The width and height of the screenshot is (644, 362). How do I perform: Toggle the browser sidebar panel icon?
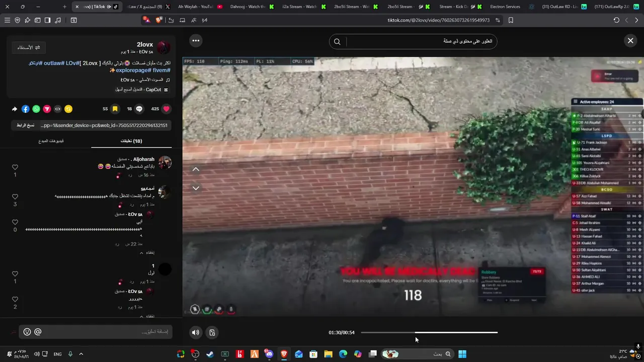(x=47, y=20)
